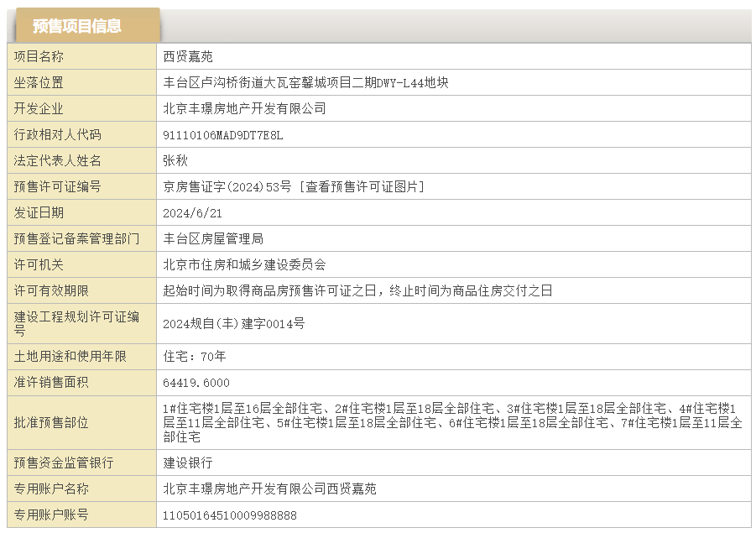Click the validity text starting 起始时间为取得商品房

[x=357, y=291]
